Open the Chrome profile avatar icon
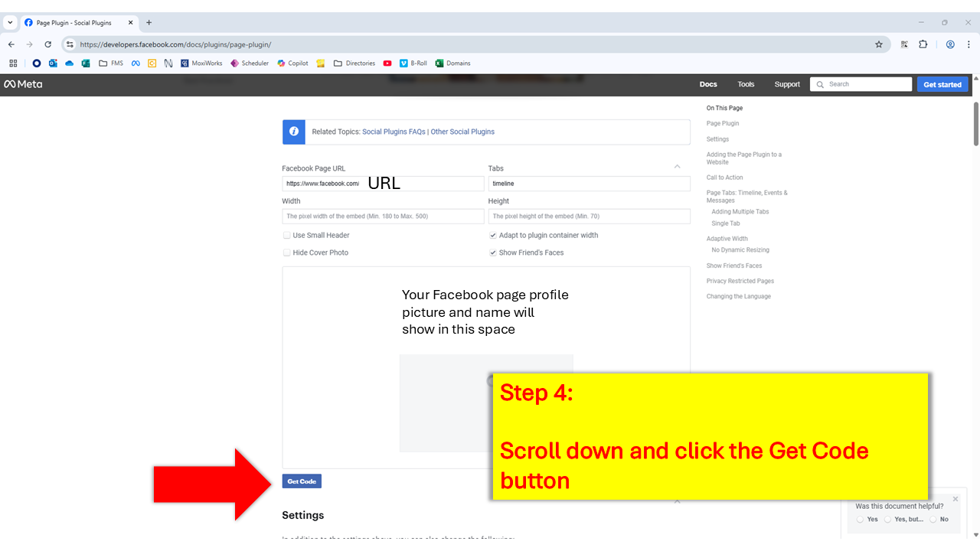The height and width of the screenshot is (551, 980). 950,44
